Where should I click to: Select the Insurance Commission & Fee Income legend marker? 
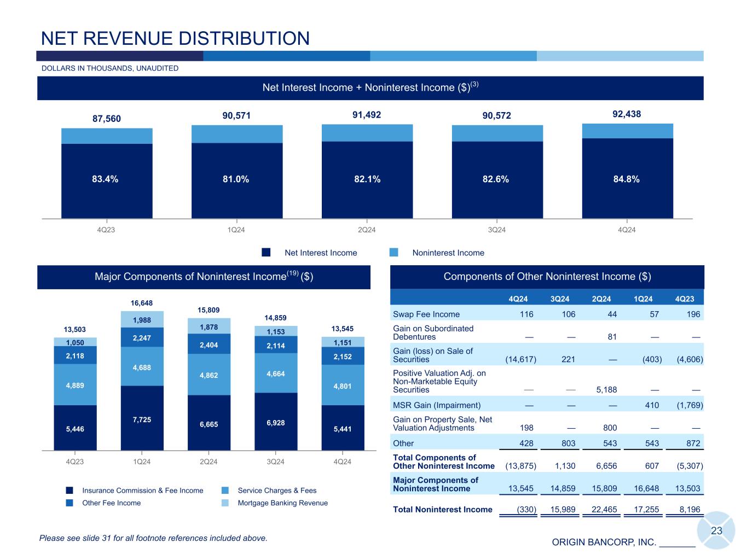point(69,490)
